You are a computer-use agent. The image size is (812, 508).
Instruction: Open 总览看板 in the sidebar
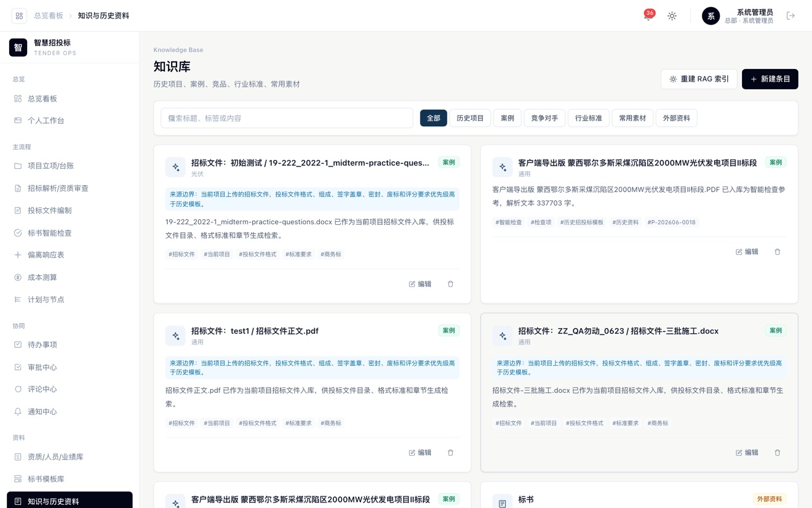[70, 99]
